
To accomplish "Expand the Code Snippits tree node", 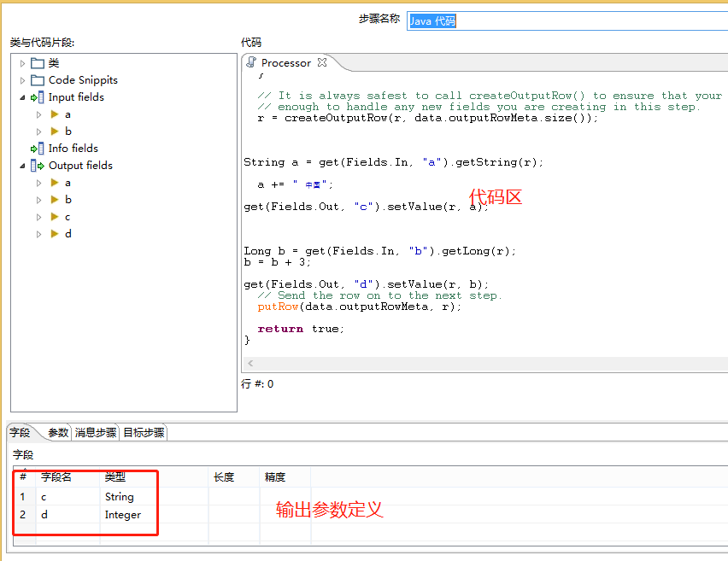I will pyautogui.click(x=23, y=80).
